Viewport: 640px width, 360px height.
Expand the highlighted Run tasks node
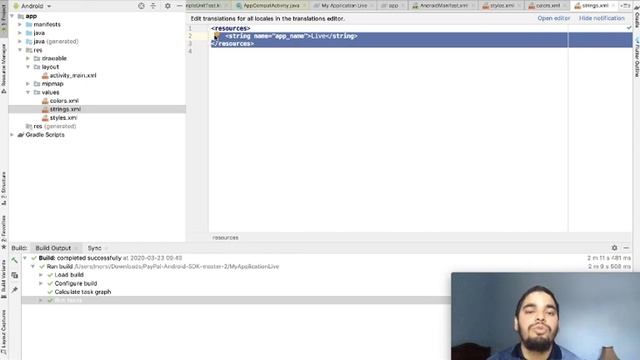pos(41,300)
